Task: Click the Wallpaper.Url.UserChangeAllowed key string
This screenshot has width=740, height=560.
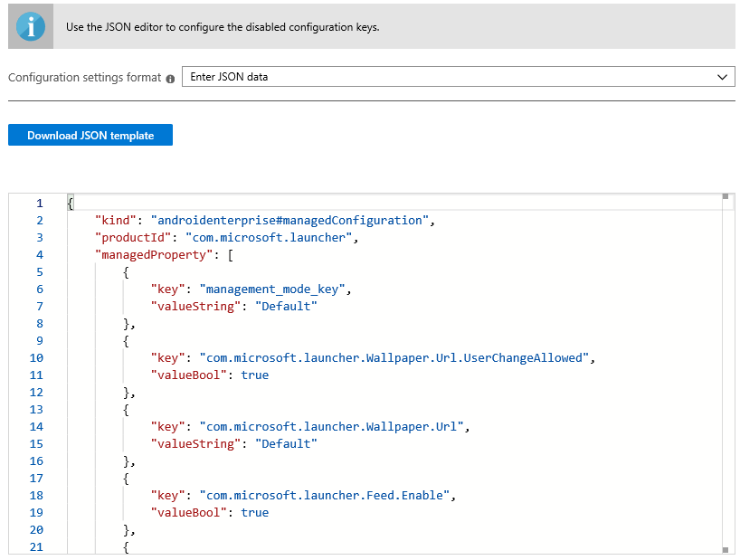Action: (395, 358)
